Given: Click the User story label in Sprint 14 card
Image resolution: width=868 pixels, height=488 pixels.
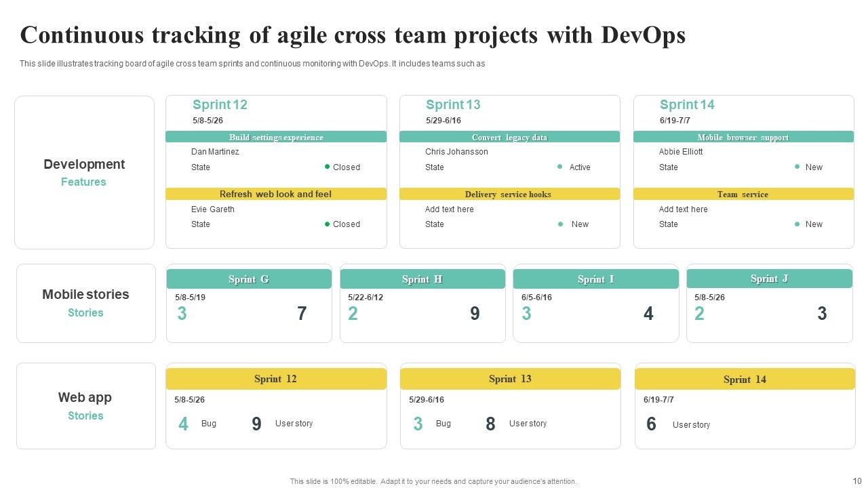Looking at the screenshot, I should coord(691,425).
